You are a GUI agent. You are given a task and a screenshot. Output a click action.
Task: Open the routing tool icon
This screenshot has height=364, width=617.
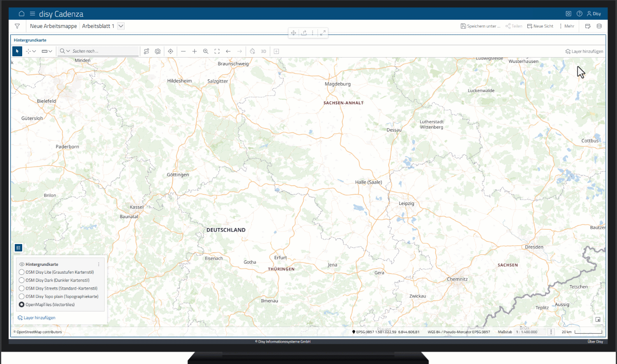point(146,51)
